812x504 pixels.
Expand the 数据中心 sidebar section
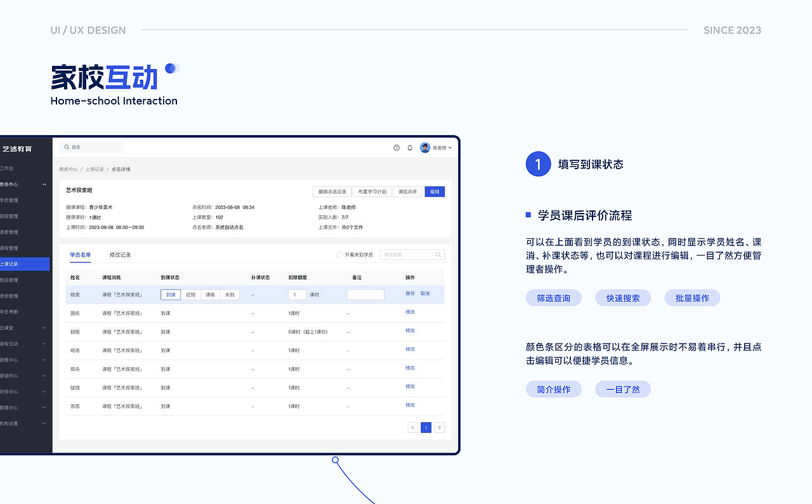point(44,408)
